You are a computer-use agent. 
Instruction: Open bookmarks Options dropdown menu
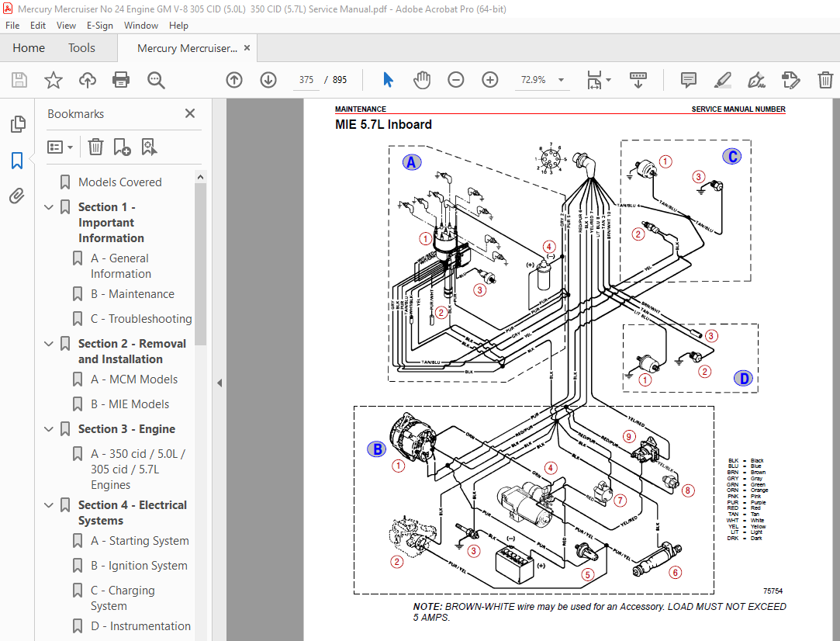point(60,147)
